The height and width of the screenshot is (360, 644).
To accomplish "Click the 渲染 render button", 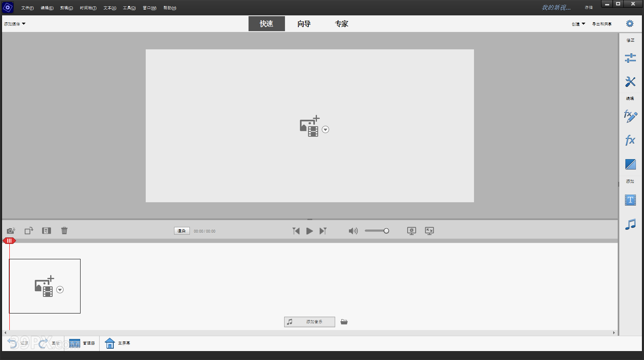I will pos(182,231).
